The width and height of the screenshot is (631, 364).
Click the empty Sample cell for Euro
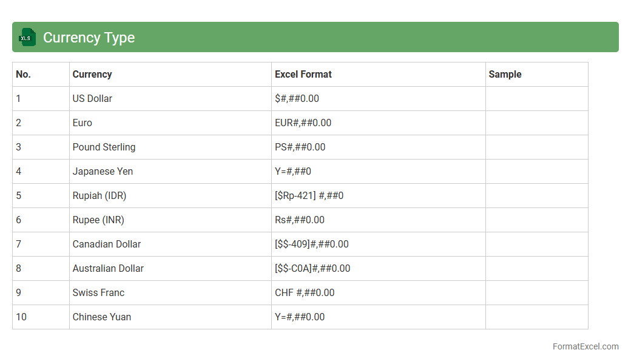536,123
